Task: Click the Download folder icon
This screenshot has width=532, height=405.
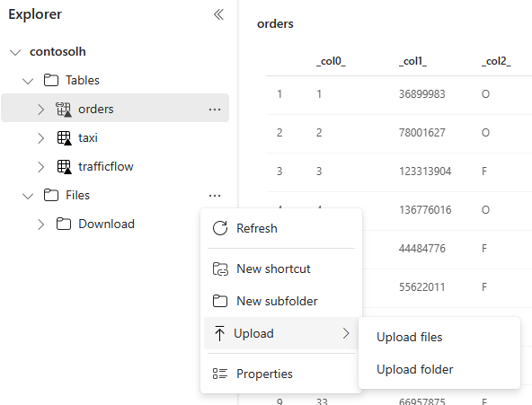Action: 64,224
